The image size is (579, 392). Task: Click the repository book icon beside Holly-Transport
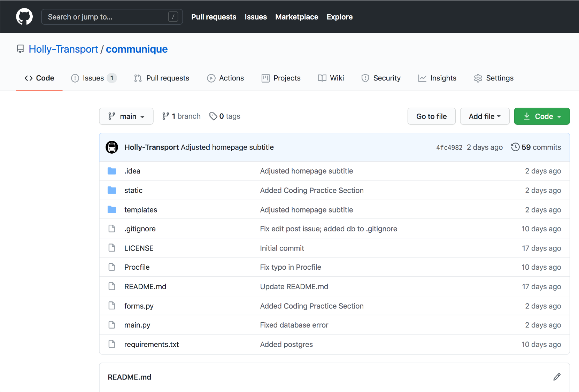[x=21, y=49]
